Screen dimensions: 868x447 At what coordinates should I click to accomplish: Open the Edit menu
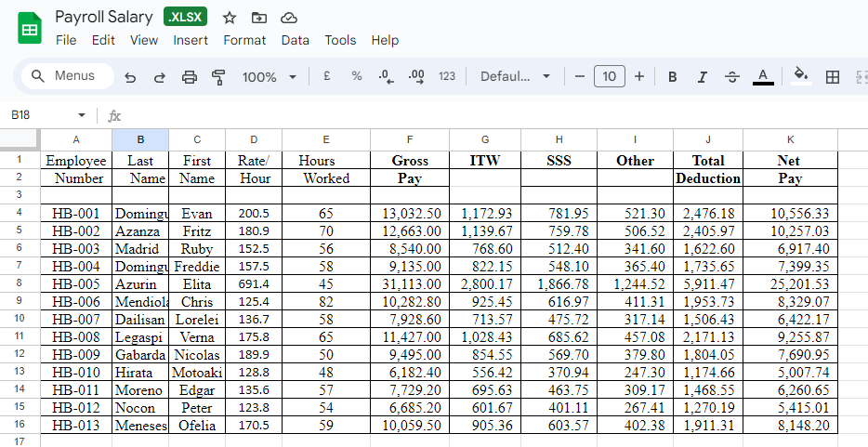click(x=103, y=40)
